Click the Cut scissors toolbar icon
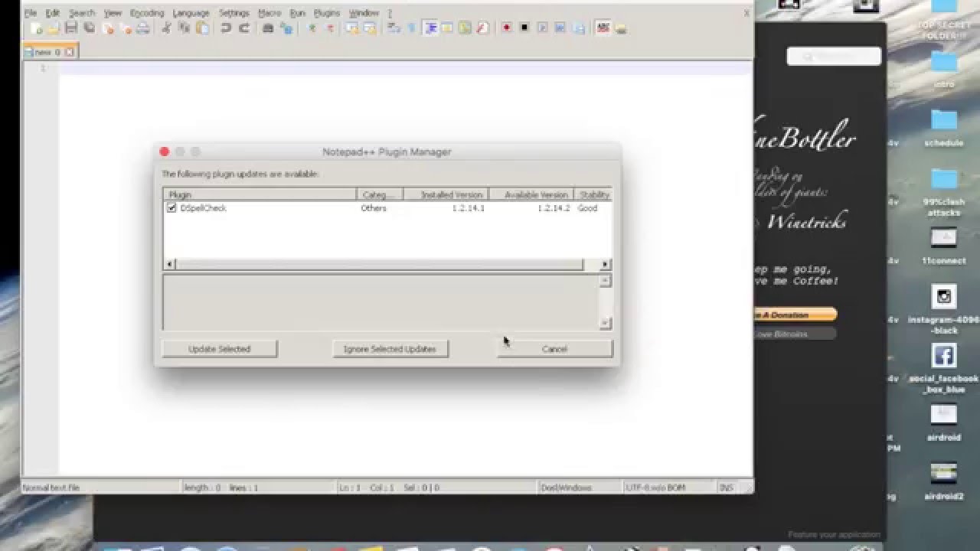 click(x=165, y=28)
